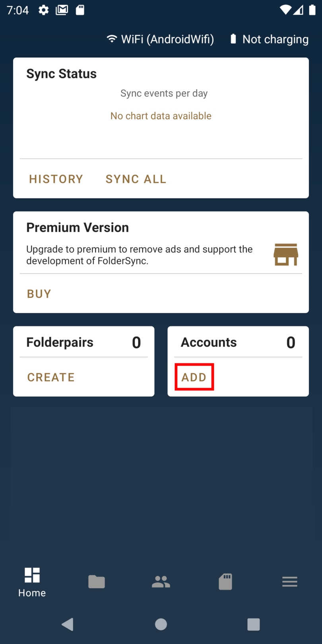
Task: Open the Accounts section via people icon
Action: (161, 581)
